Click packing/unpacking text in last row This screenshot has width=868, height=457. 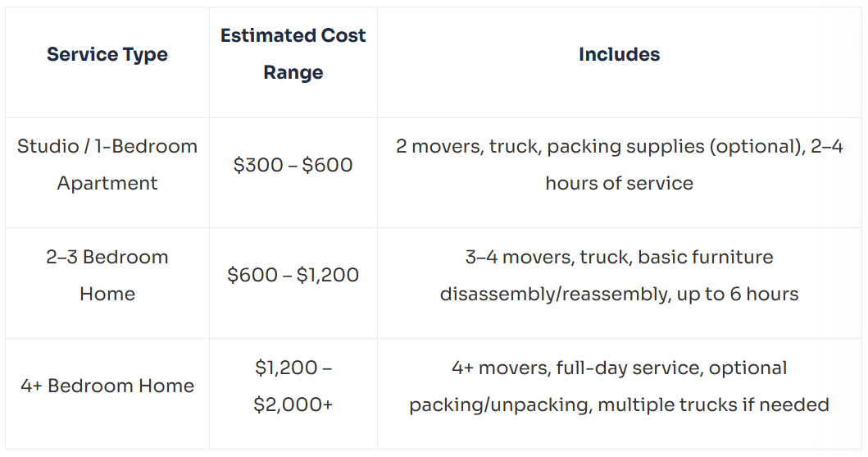click(501, 405)
